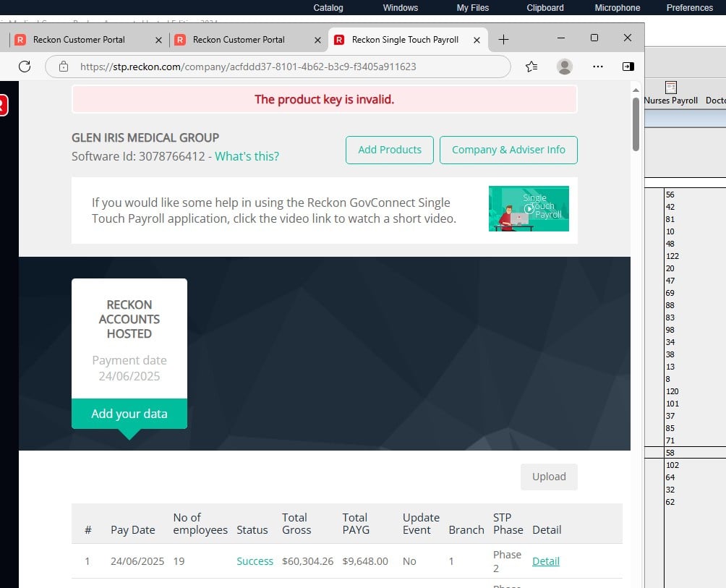Click value 58 in background list
This screenshot has width=726, height=588.
[x=670, y=453]
